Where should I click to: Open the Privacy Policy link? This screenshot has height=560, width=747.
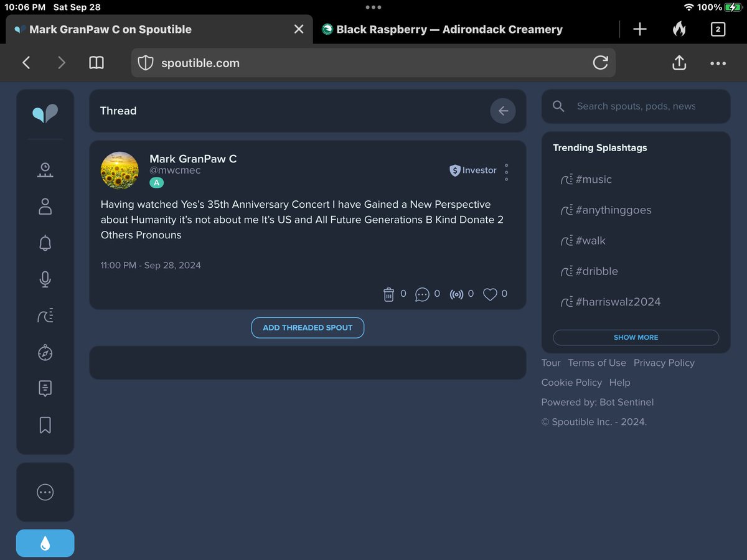(x=664, y=363)
